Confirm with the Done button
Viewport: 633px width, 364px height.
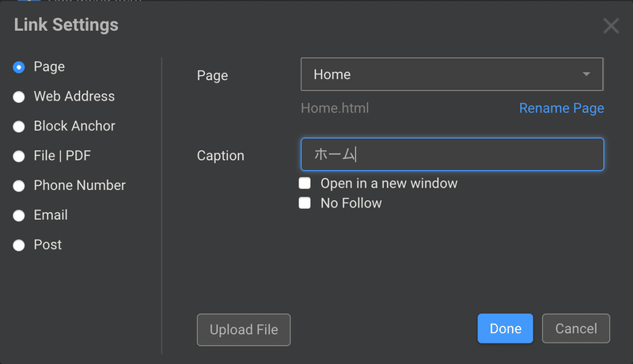(505, 328)
